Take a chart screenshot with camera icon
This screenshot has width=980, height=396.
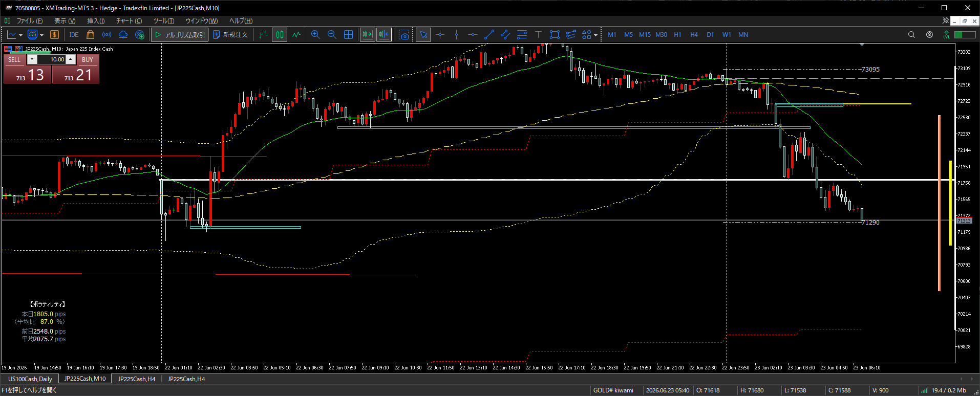[x=404, y=35]
